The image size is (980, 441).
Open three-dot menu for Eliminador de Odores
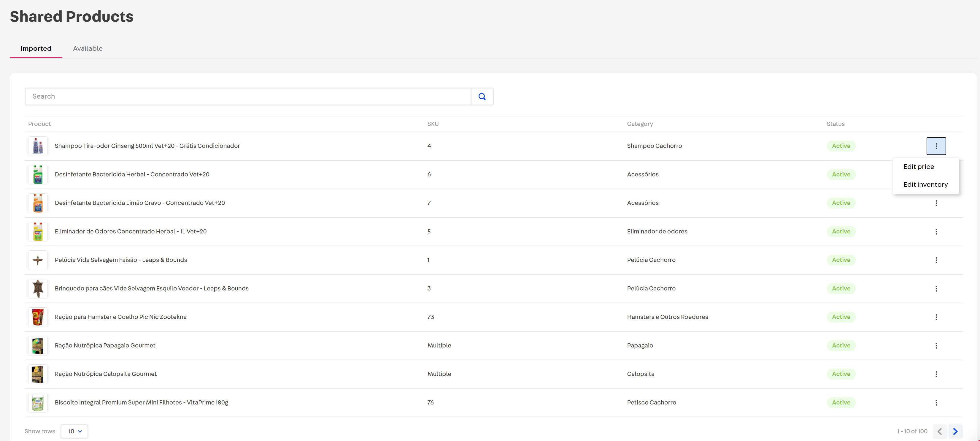[936, 232]
